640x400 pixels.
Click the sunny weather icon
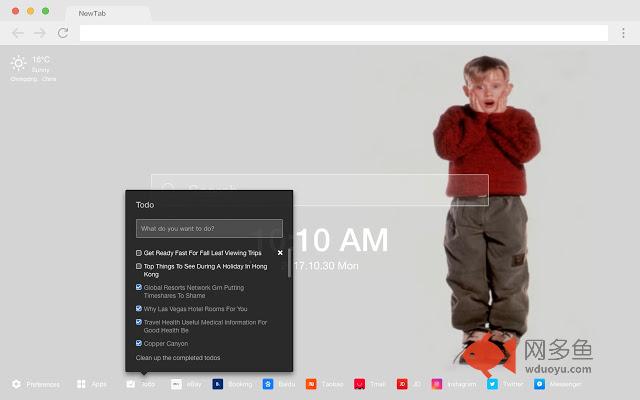[19, 63]
